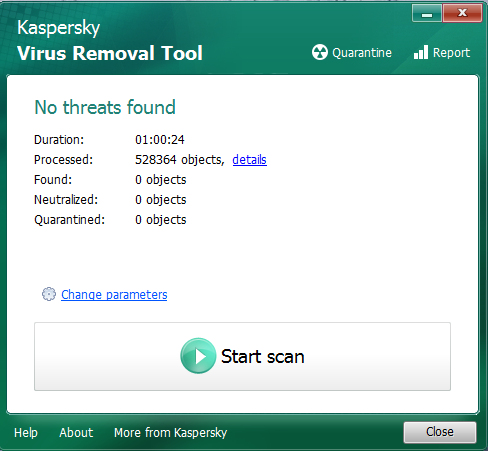Click the Close button
The width and height of the screenshot is (488, 451).
[x=440, y=432]
